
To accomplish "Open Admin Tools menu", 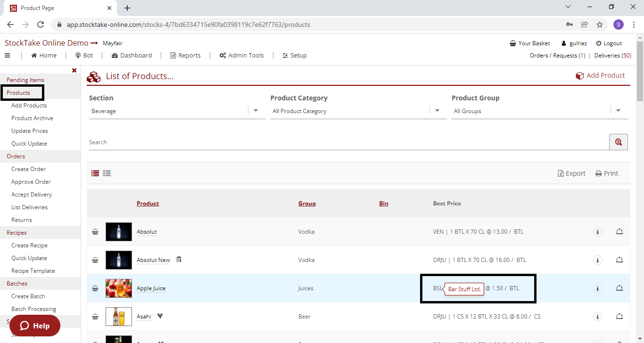I will coord(241,56).
